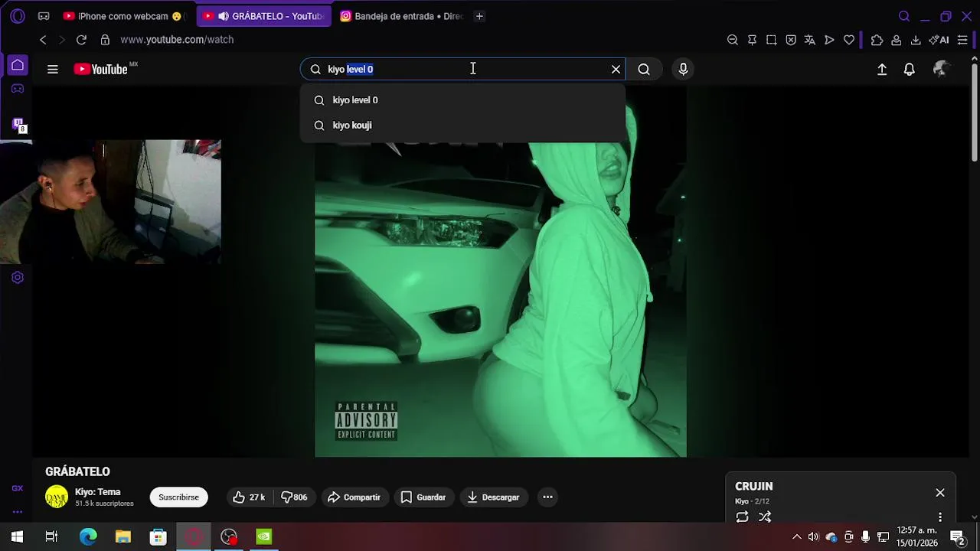This screenshot has width=980, height=551.
Task: Open sidebar GX Control gamepad icon
Action: click(x=18, y=89)
